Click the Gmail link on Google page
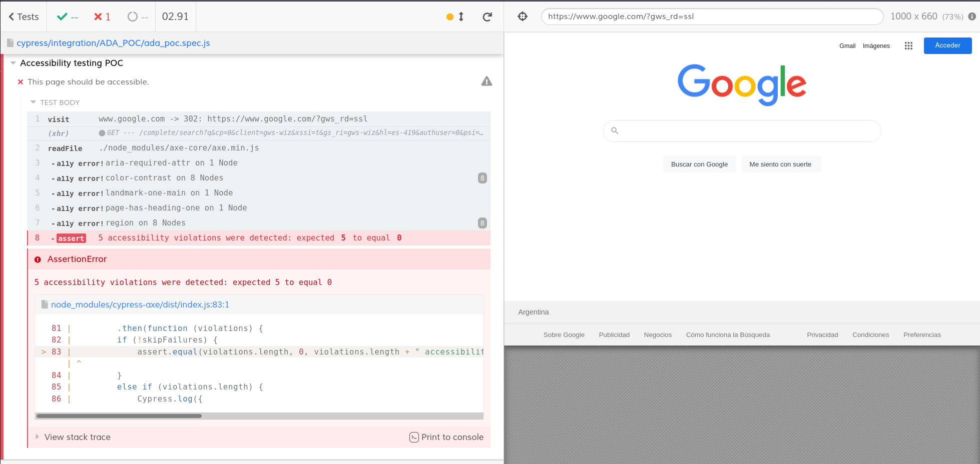980x464 pixels. point(847,46)
